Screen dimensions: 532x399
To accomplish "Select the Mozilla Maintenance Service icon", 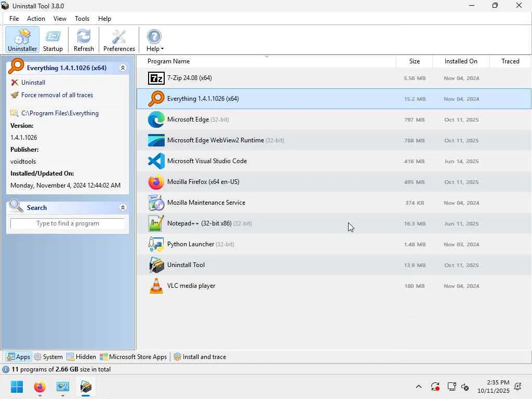I will pos(156,203).
